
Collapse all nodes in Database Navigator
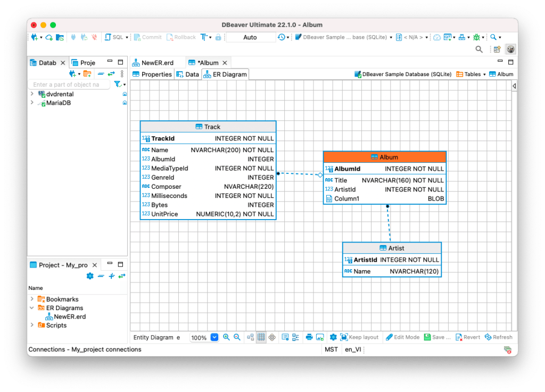[101, 73]
